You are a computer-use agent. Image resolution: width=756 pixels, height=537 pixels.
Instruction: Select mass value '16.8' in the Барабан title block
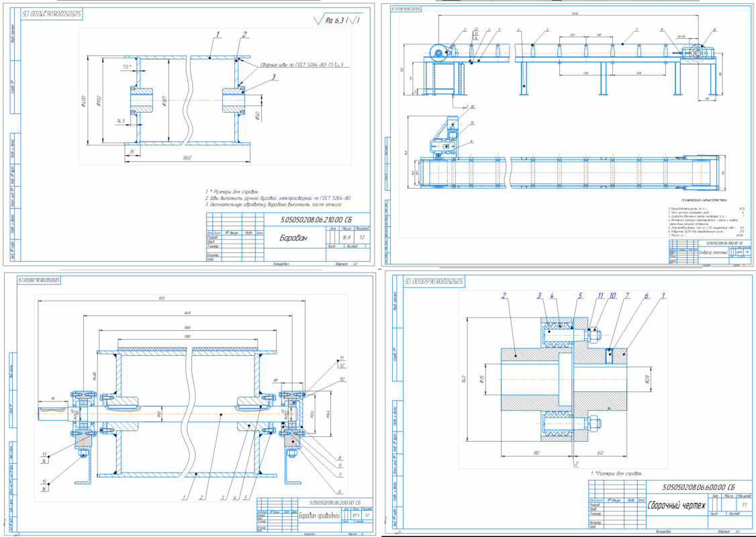[346, 237]
